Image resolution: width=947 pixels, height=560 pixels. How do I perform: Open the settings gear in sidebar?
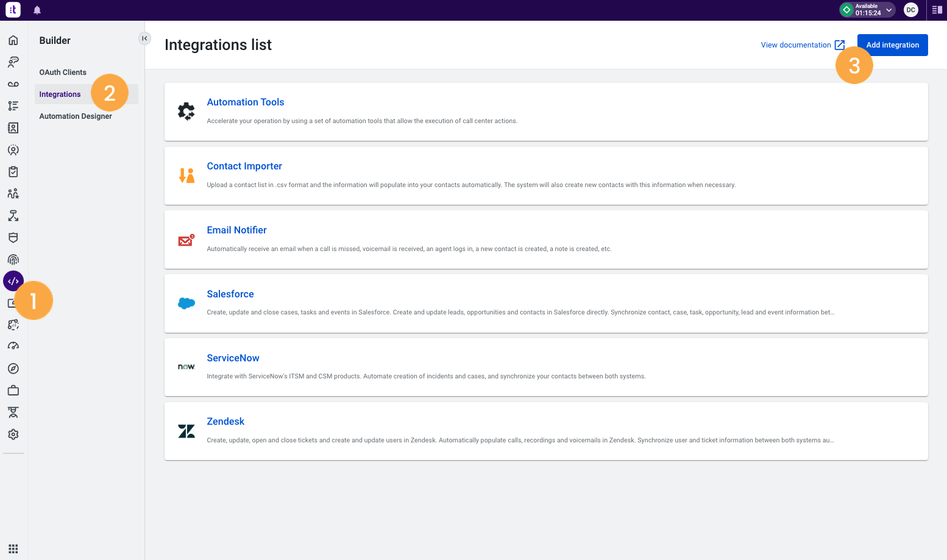13,434
